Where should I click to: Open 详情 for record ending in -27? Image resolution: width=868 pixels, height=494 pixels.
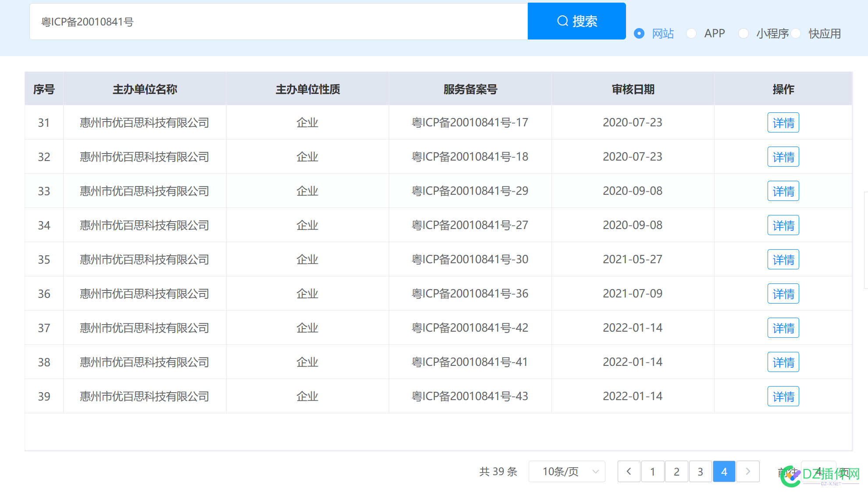tap(783, 225)
